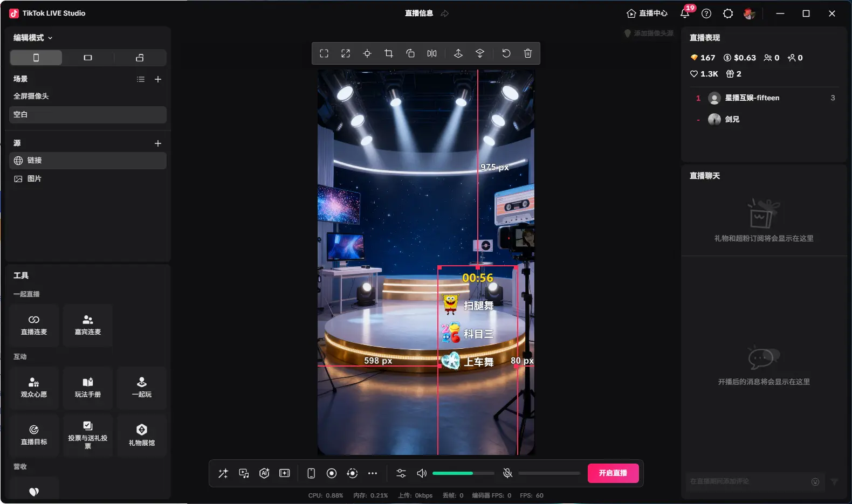Delete selected source with trash icon
Image resolution: width=852 pixels, height=504 pixels.
(x=528, y=53)
